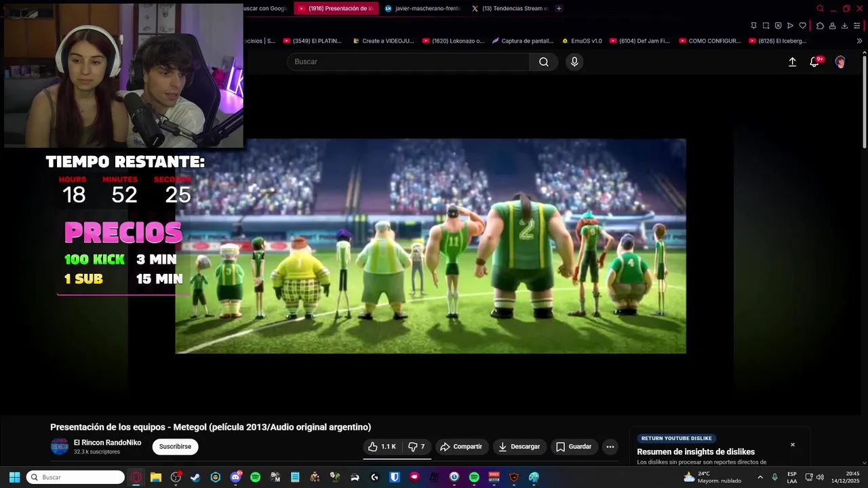
Task: Like the Metegol video
Action: [382, 447]
